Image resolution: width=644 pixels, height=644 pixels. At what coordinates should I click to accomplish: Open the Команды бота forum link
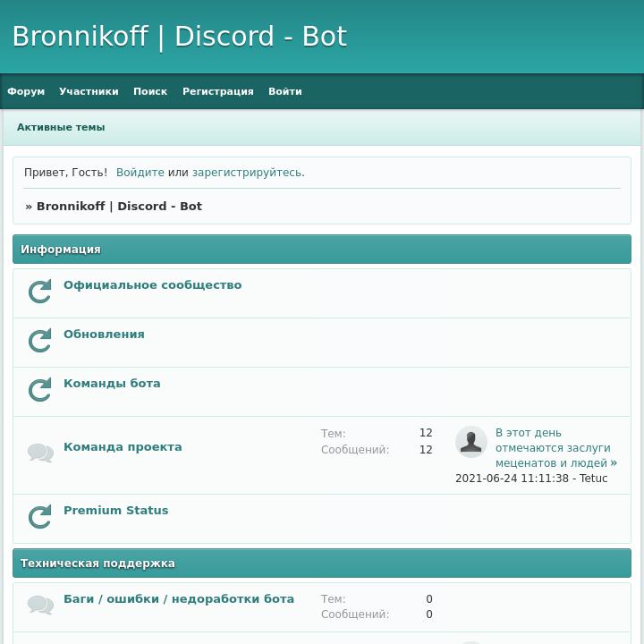112,384
